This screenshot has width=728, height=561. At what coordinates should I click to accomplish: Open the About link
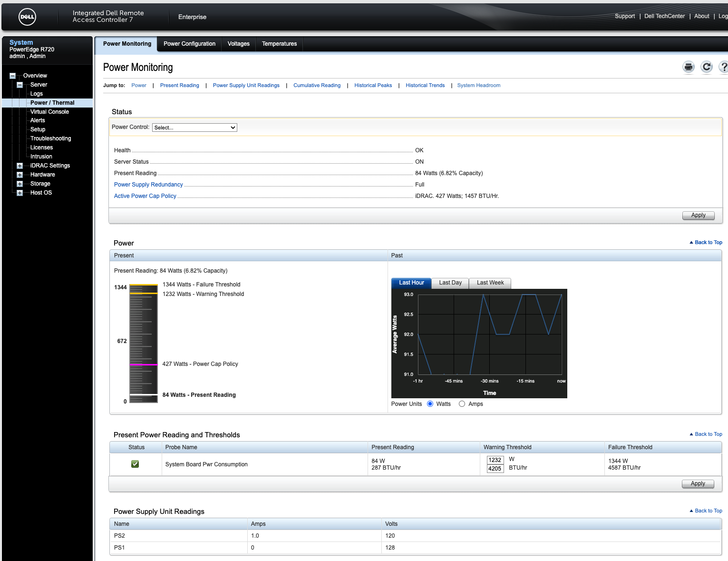(x=701, y=16)
